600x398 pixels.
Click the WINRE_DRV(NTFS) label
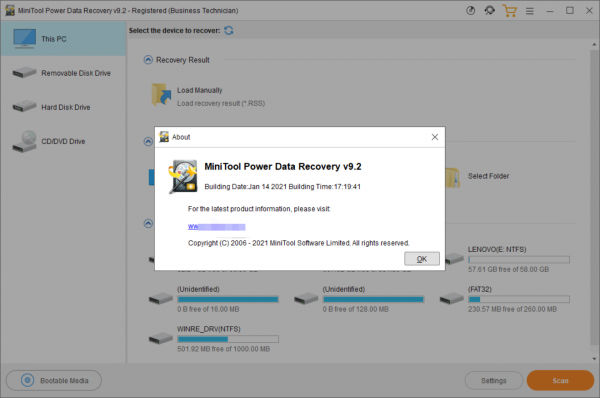pyautogui.click(x=209, y=329)
